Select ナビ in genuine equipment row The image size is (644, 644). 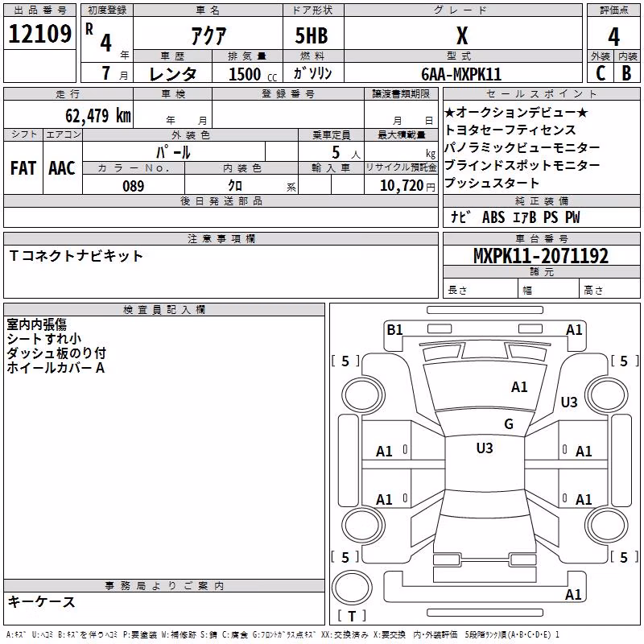[460, 217]
